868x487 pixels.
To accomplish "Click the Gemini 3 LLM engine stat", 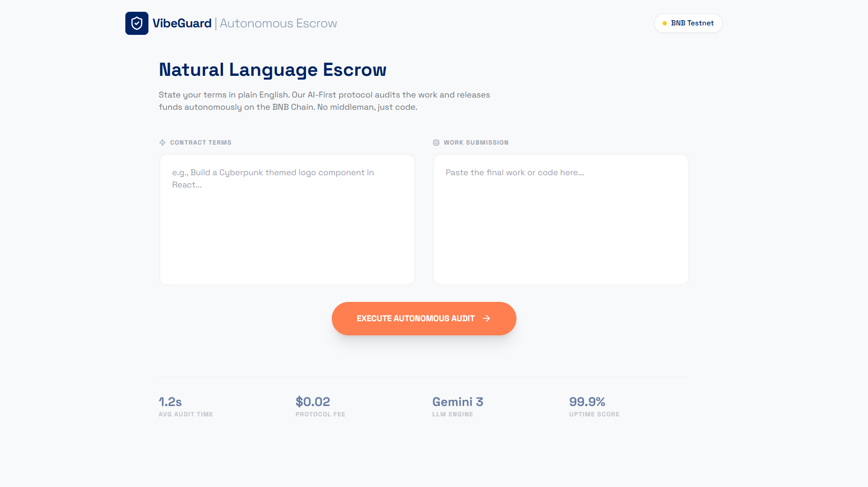I will tap(458, 402).
